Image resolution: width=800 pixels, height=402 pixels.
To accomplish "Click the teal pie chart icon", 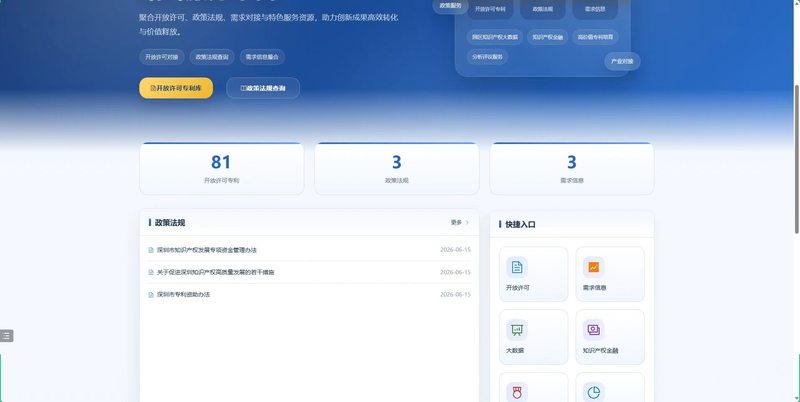I will coord(593,392).
